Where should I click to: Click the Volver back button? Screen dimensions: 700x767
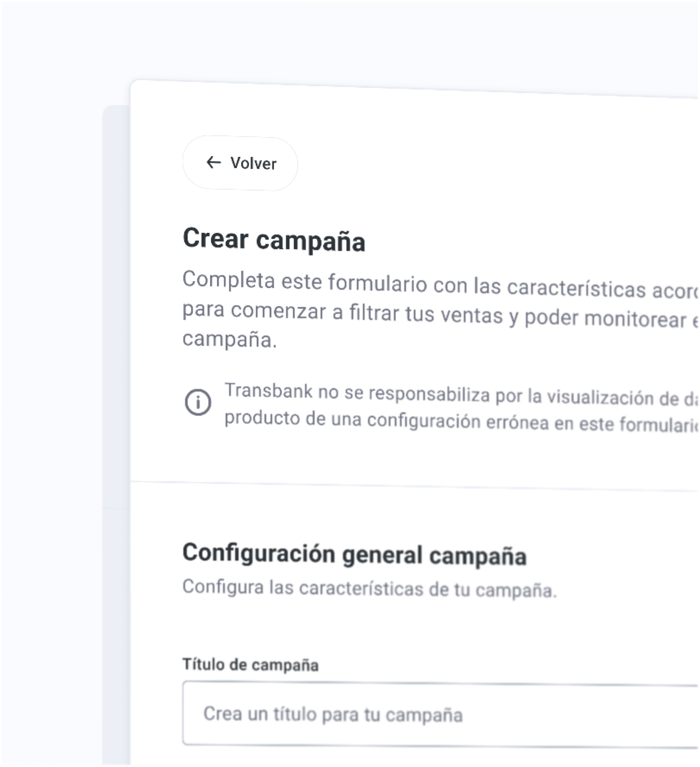(240, 163)
